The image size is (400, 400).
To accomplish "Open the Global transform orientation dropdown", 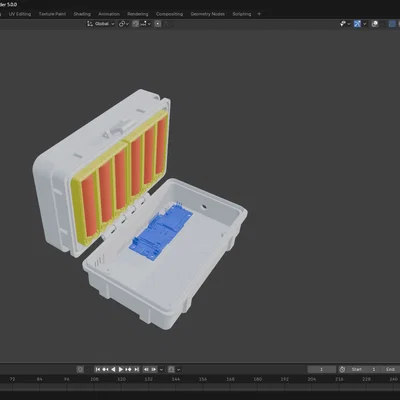I will [x=101, y=24].
